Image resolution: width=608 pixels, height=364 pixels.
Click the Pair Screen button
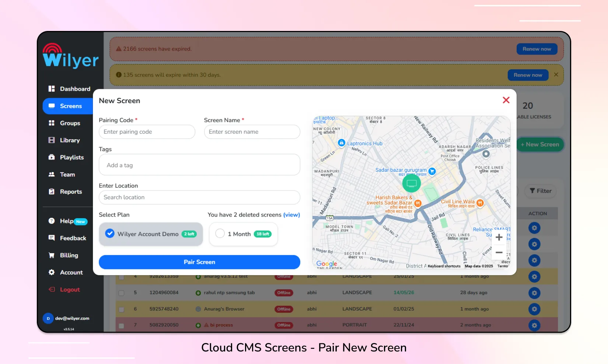(199, 262)
